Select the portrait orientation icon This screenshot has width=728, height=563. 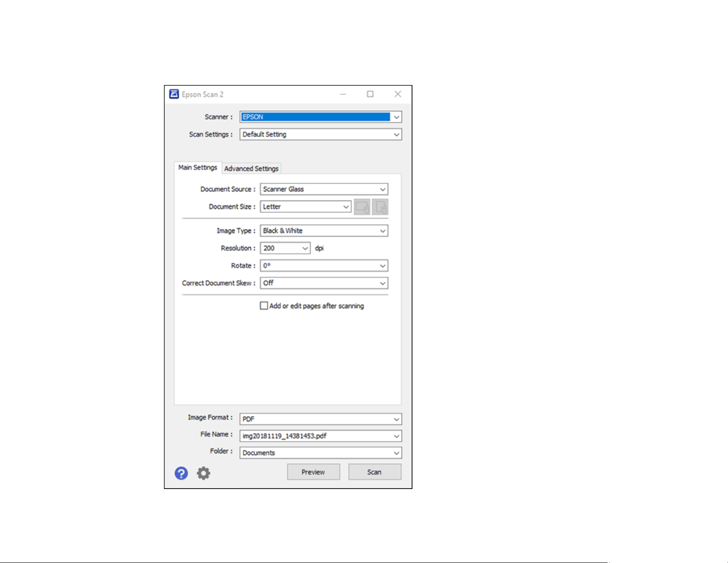380,207
